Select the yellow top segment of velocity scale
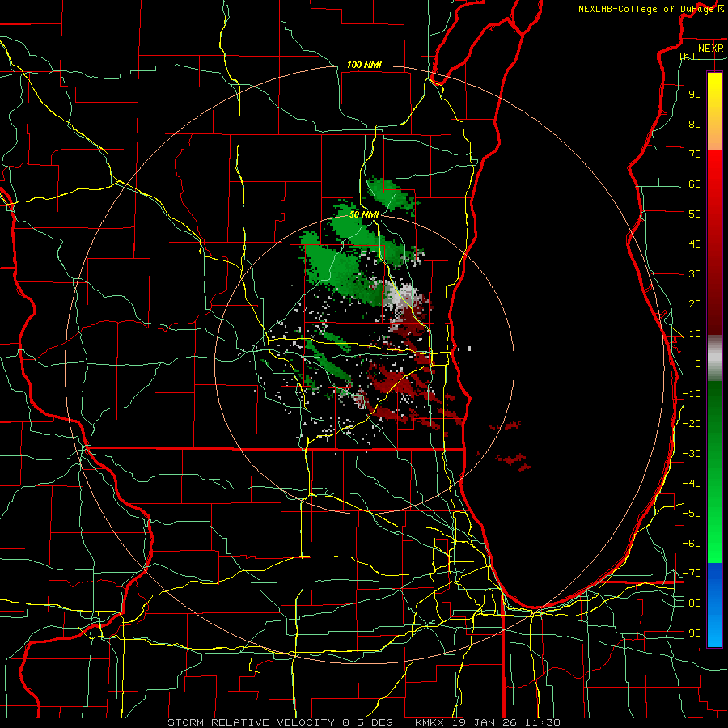The width and height of the screenshot is (728, 728). pyautogui.click(x=714, y=112)
